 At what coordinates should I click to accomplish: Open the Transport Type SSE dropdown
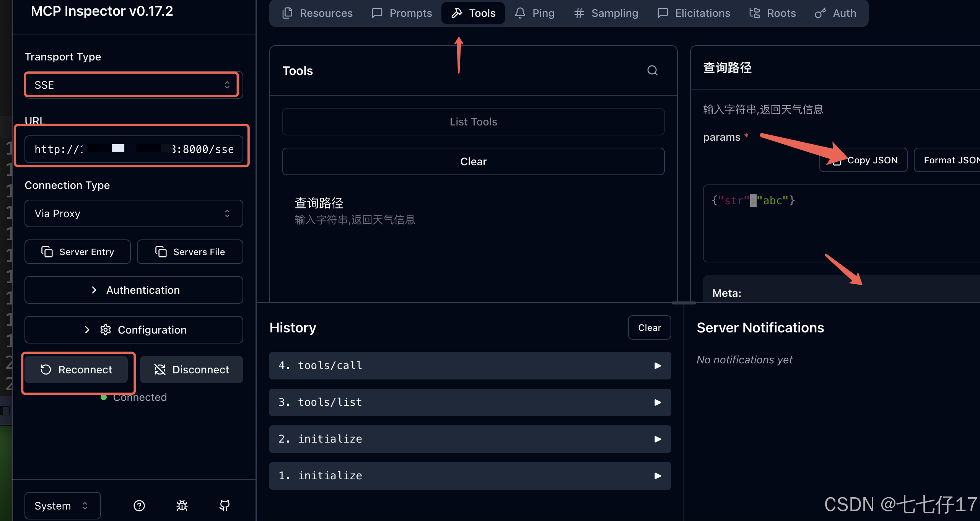pyautogui.click(x=132, y=85)
